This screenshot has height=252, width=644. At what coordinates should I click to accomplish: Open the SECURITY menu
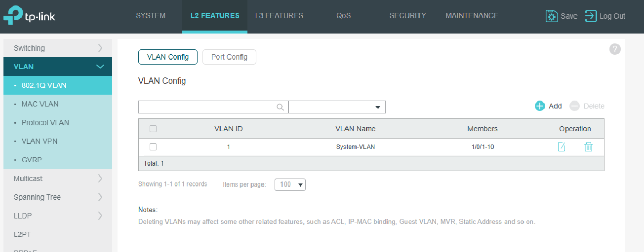[408, 16]
